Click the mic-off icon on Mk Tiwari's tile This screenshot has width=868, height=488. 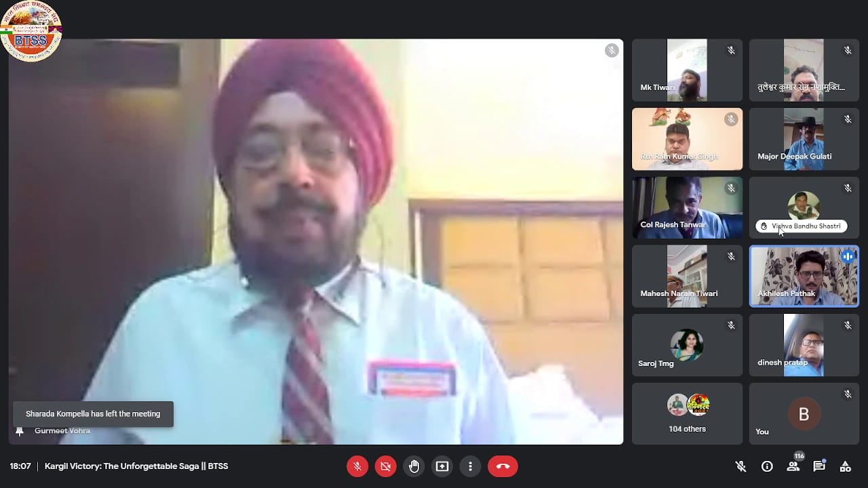coord(731,50)
